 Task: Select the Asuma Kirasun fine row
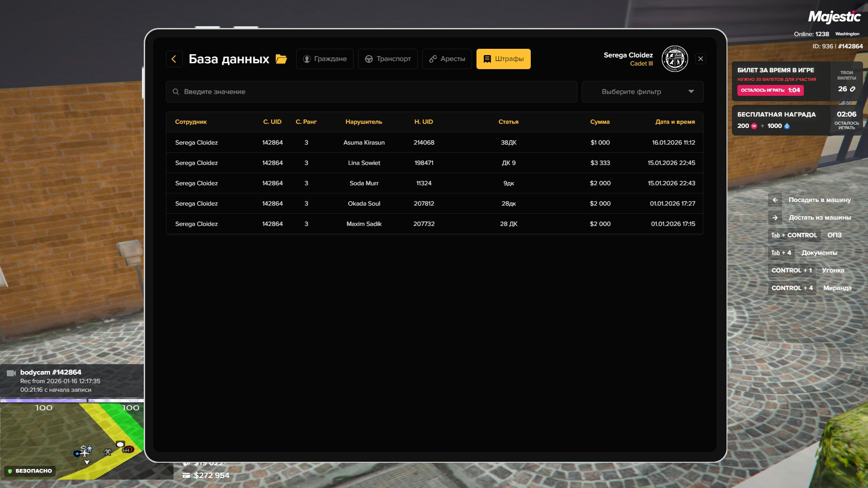coord(364,142)
